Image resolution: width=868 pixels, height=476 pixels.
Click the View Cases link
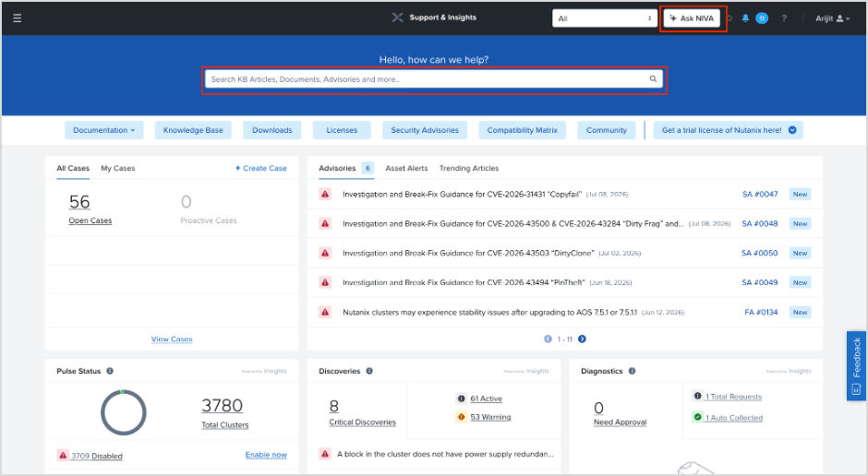coord(172,339)
